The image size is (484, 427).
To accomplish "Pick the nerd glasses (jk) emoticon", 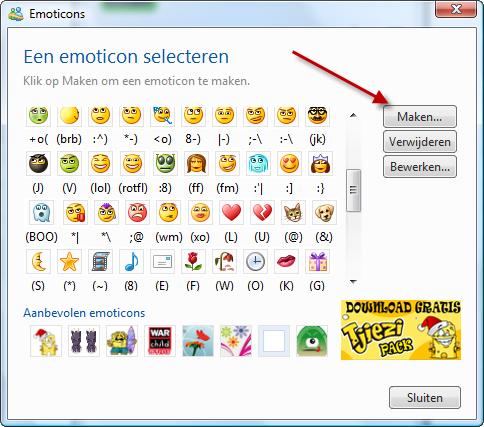I will pos(317,115).
